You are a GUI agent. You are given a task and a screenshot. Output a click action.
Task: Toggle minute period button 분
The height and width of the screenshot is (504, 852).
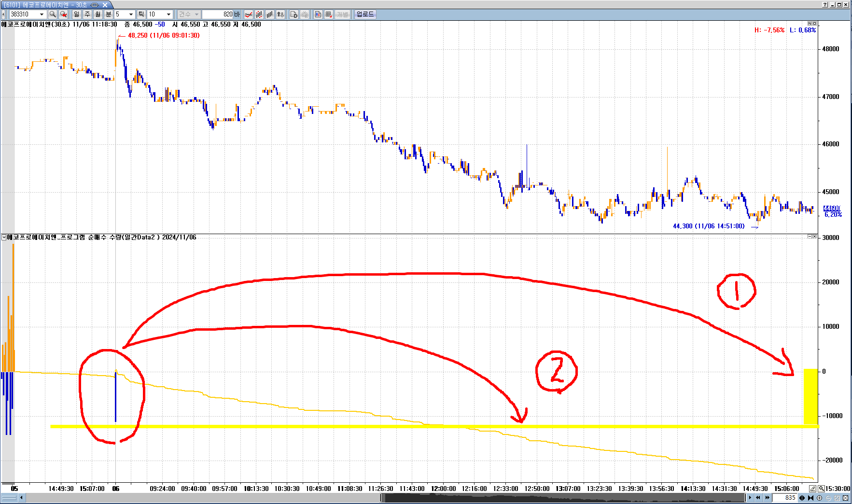tap(109, 14)
